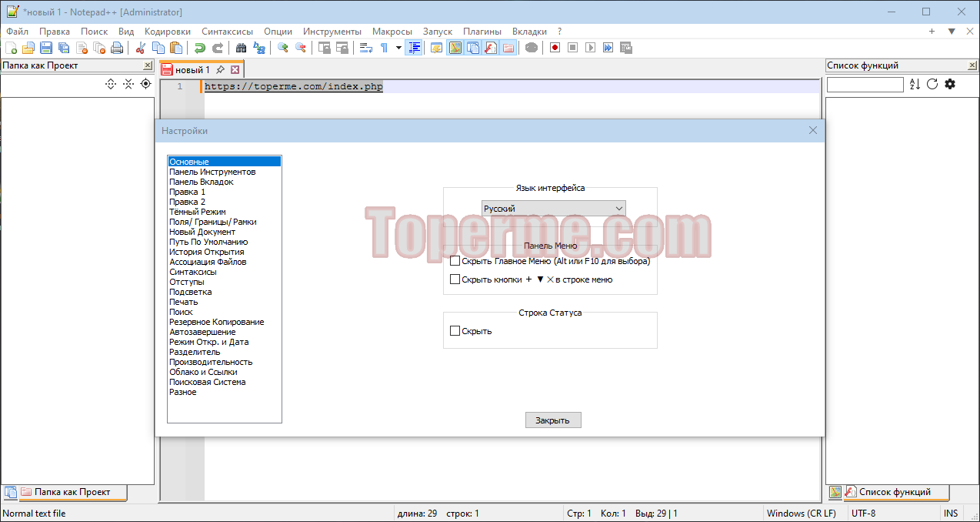The height and width of the screenshot is (522, 980).
Task: Start macro recording with red circle
Action: [555, 48]
